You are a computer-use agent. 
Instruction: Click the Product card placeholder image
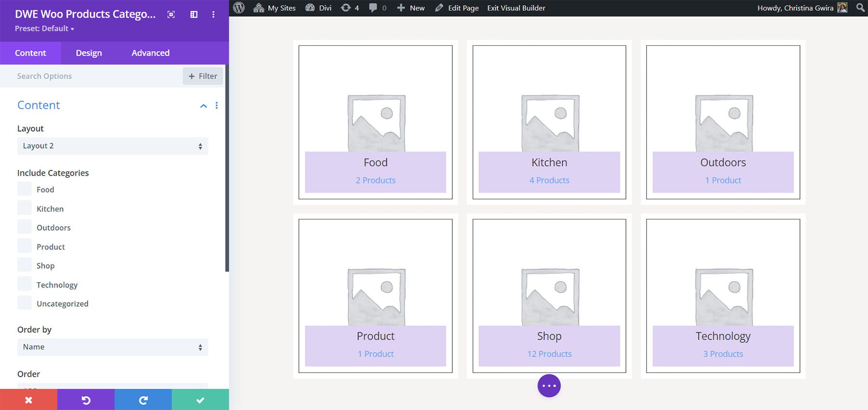376,297
